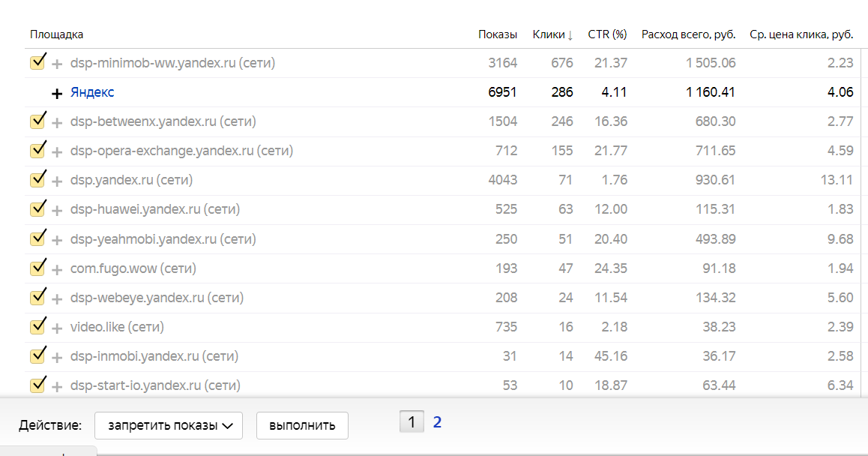Click CTR value 24.35
This screenshot has width=868, height=456.
click(611, 268)
